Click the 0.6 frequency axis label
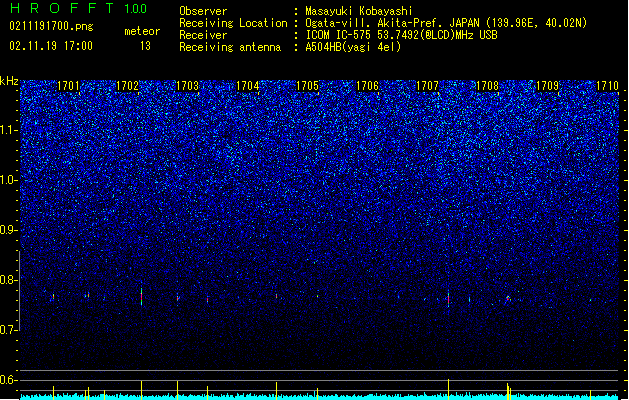Image resolution: width=629 pixels, height=400 pixels. (9, 380)
